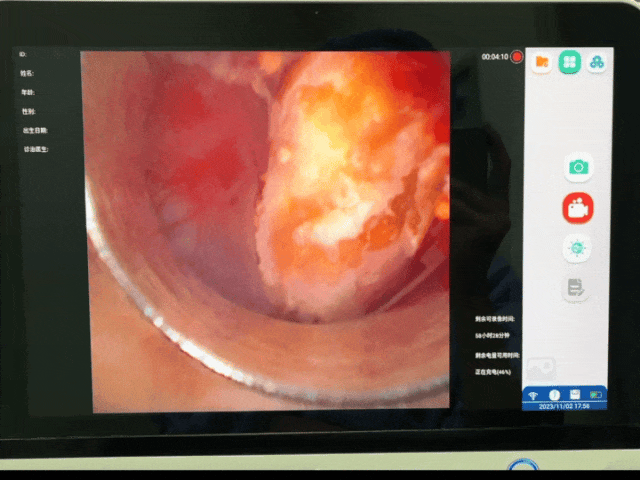Click the red recording indicator dot
640x480 pixels.
(x=517, y=58)
